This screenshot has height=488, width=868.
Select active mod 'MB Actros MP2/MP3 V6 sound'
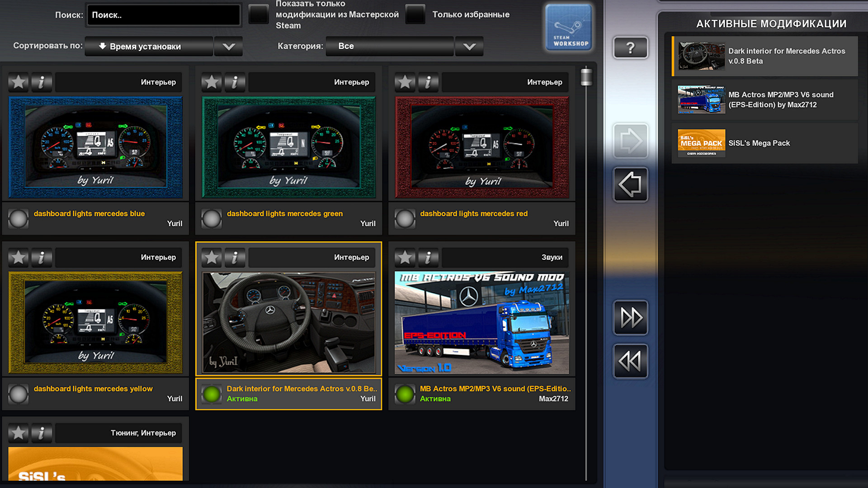tap(765, 99)
